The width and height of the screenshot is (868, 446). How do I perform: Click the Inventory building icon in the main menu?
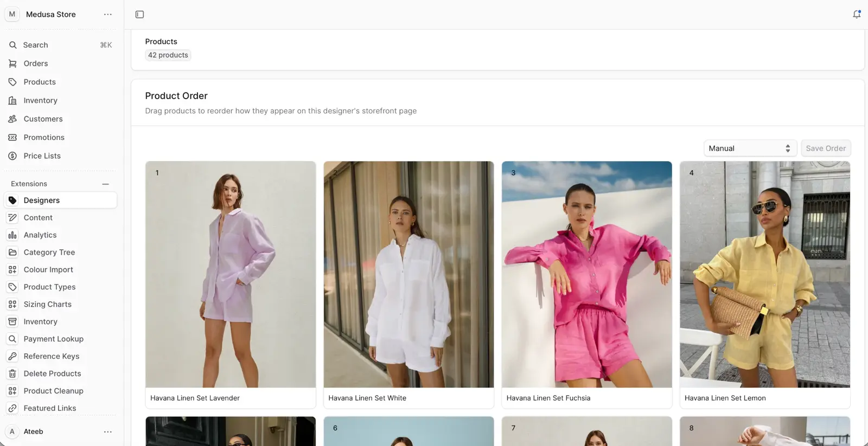click(12, 100)
